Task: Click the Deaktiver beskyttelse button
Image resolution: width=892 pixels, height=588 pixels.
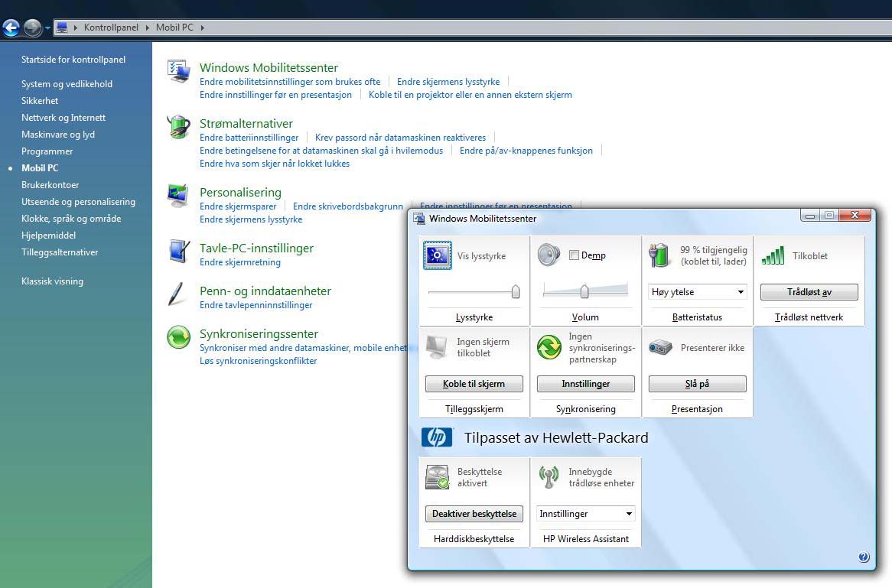Action: (474, 514)
